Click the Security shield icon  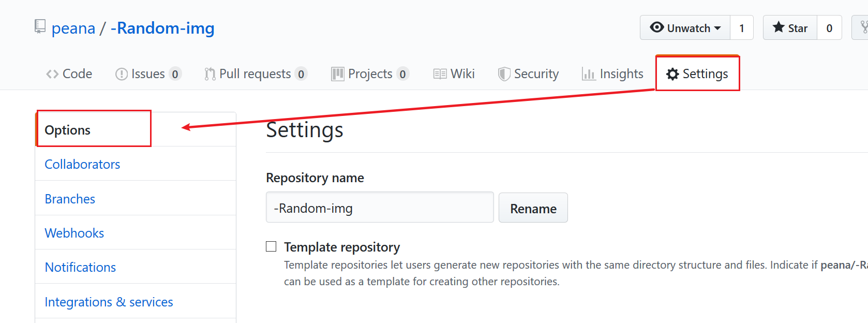504,74
